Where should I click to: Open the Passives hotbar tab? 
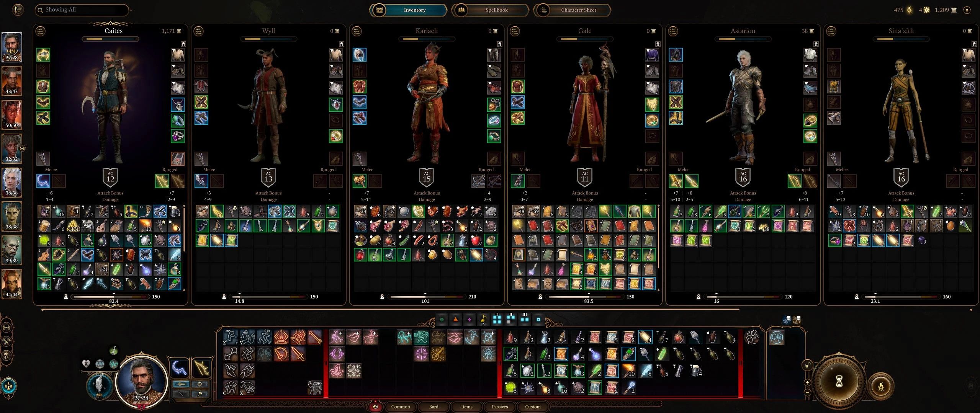pyautogui.click(x=500, y=406)
